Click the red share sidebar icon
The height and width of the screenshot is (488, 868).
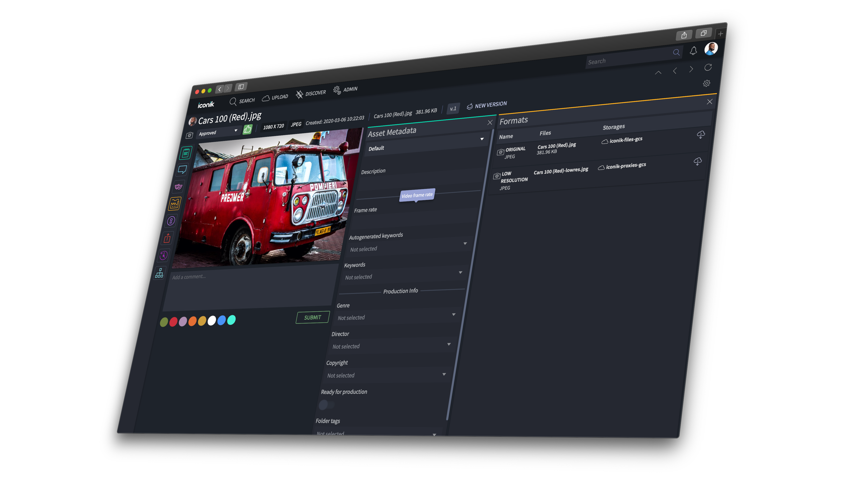pos(167,238)
